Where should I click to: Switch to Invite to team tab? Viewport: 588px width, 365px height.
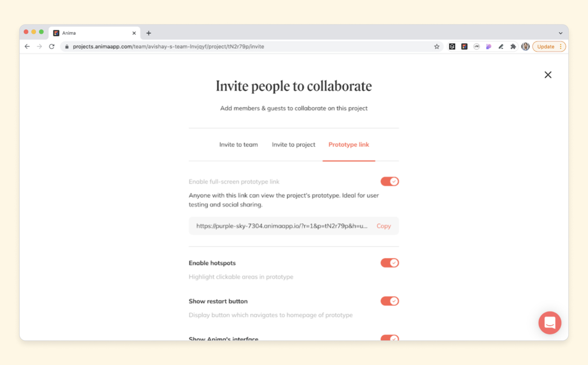pyautogui.click(x=238, y=144)
